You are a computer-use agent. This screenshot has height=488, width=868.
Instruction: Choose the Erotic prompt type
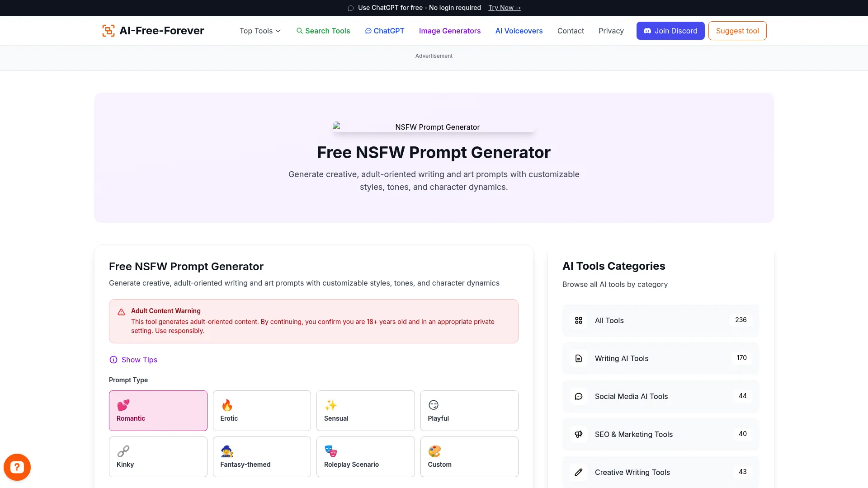click(262, 410)
